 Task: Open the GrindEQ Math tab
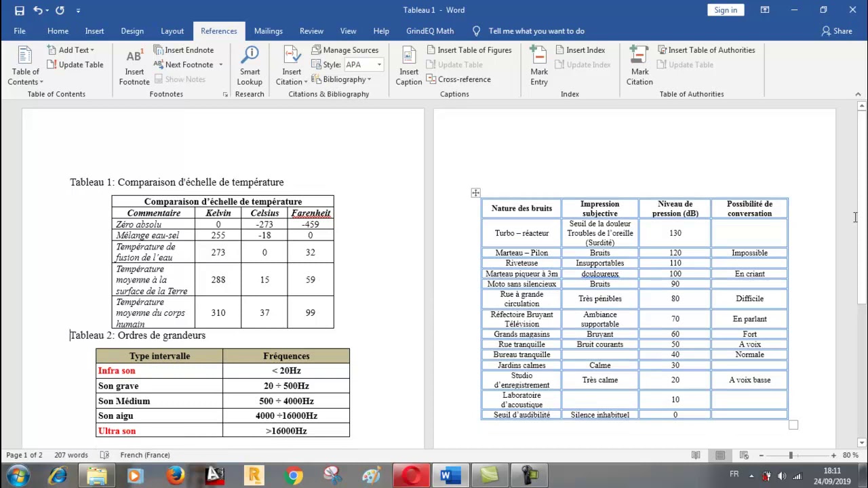(x=430, y=31)
